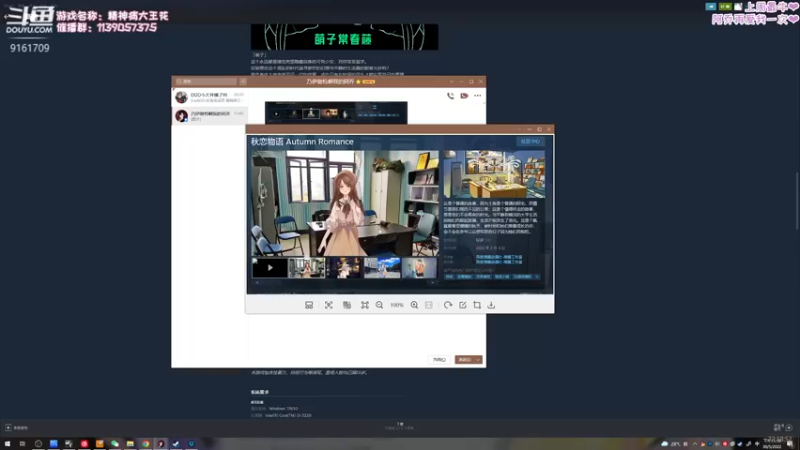
Task: Open the first conversation in chat list
Action: point(210,97)
